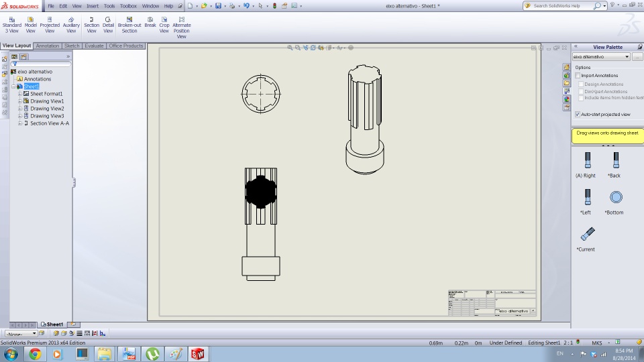Viewport: 644px width, 362px height.
Task: Start the Detail View tool
Action: pyautogui.click(x=108, y=25)
